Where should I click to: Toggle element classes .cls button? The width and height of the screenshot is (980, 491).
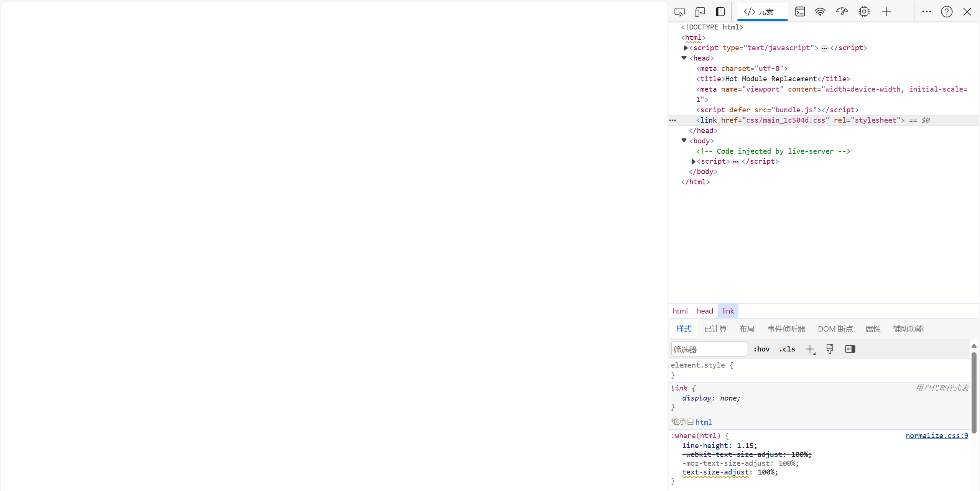tap(787, 349)
